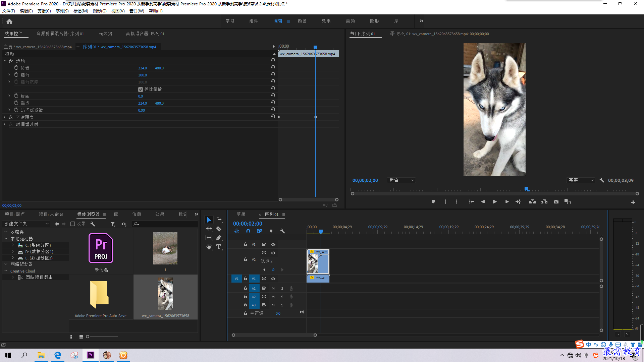The height and width of the screenshot is (362, 644).
Task: Expand the Motion effect section
Action: (5, 61)
